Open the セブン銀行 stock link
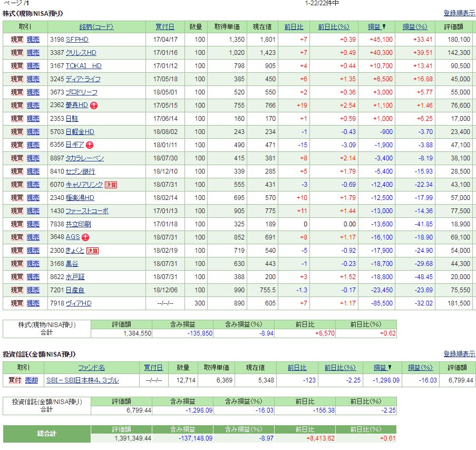The image size is (476, 450). 81,171
